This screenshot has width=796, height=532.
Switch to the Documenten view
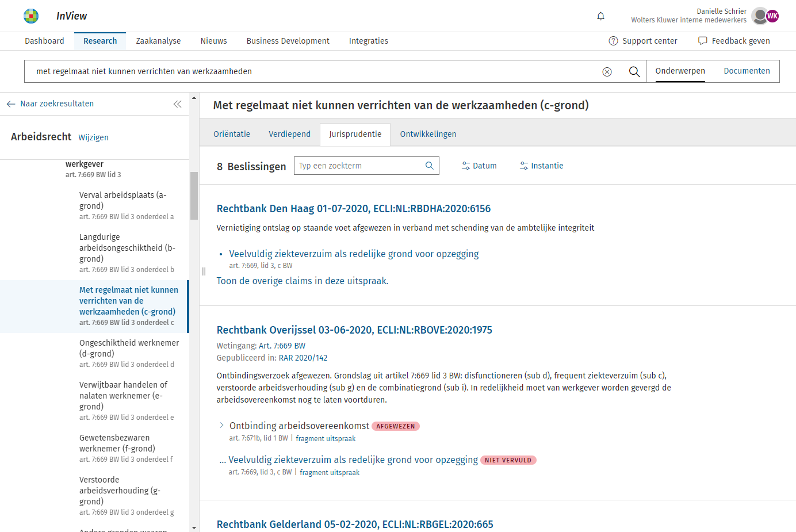(x=746, y=71)
